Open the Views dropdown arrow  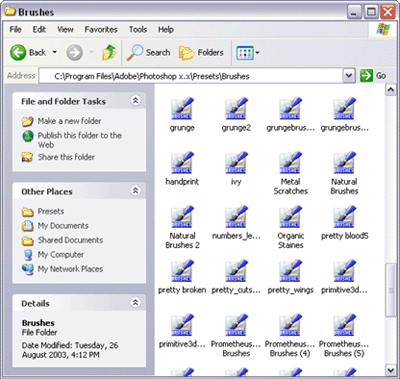257,53
